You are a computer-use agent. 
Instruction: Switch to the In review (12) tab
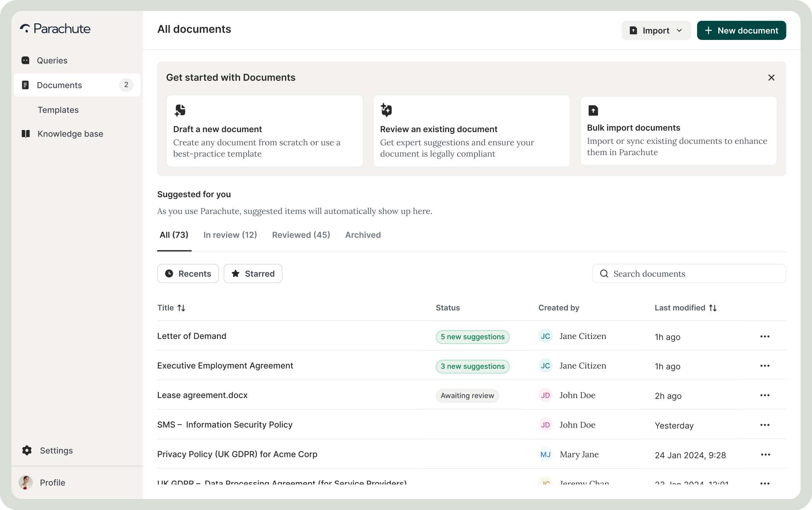coord(230,235)
